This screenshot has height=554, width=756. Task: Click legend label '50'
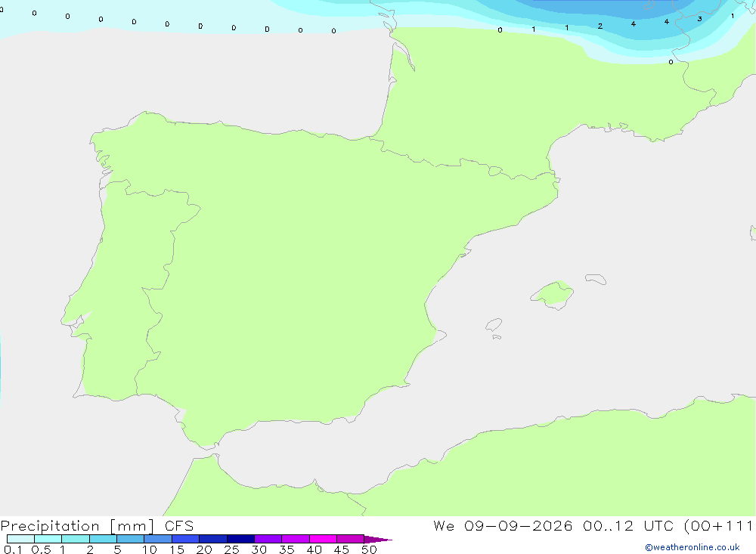[x=370, y=549]
